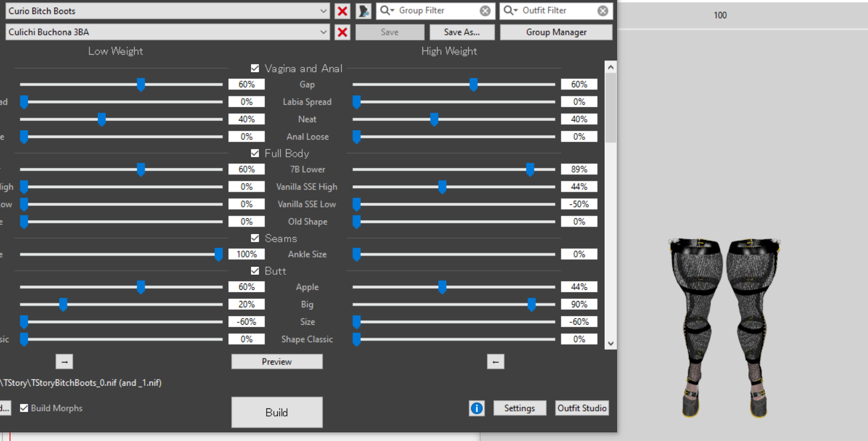The width and height of the screenshot is (868, 441).
Task: Launch Outfit Studio
Action: point(582,408)
